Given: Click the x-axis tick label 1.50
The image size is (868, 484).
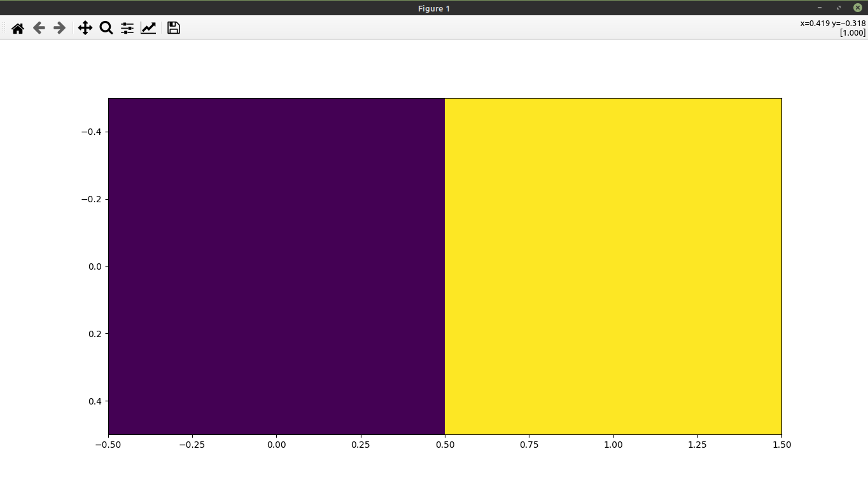Looking at the screenshot, I should click(781, 445).
